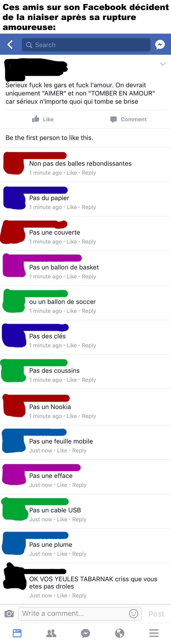Open globe notifications tab
The height and width of the screenshot is (644, 171).
click(120, 633)
